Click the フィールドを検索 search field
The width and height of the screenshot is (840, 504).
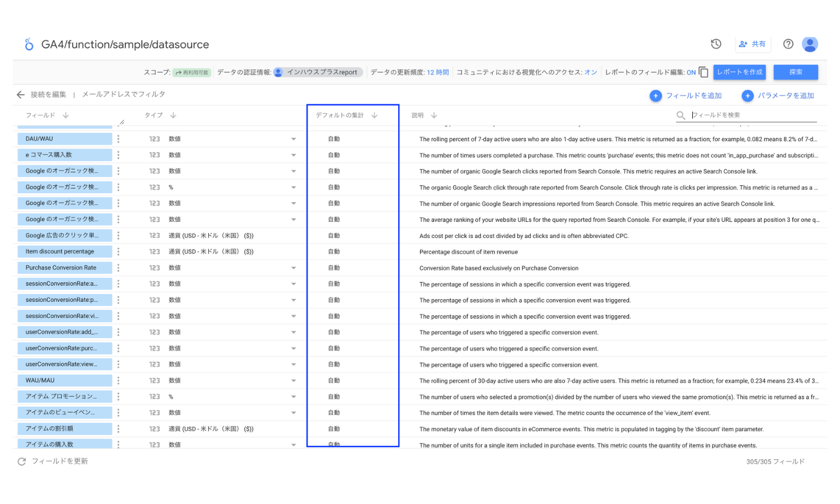tap(750, 115)
